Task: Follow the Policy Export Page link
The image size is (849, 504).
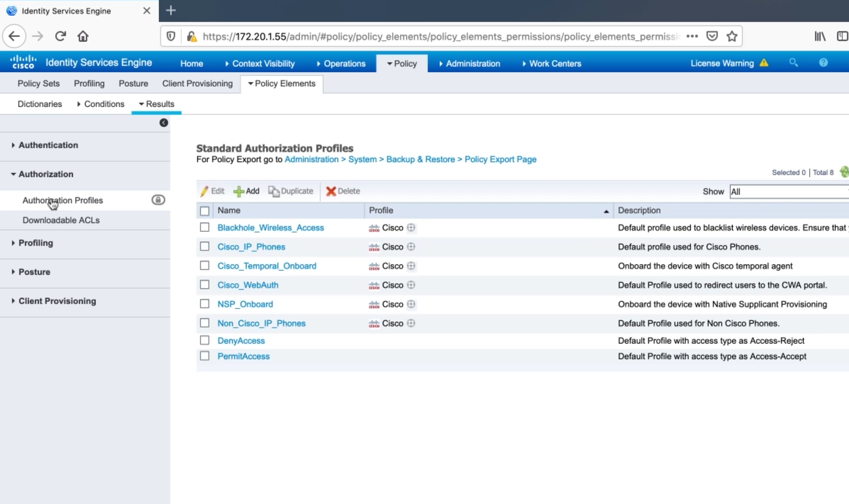Action: point(500,159)
